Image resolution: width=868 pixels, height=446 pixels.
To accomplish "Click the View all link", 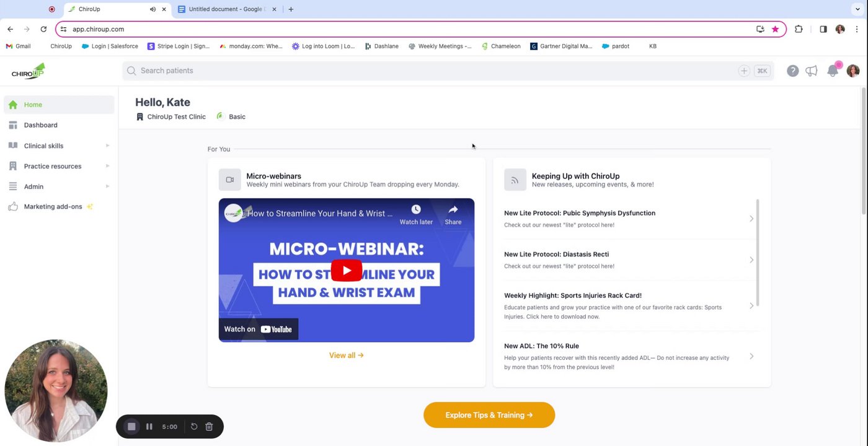I will [x=346, y=356].
